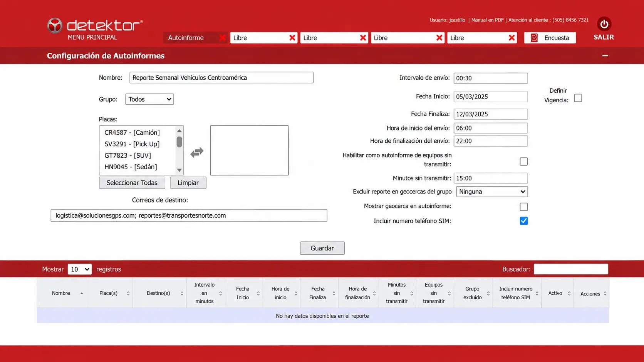Close the Autoinforme tab with its red X
644x362 pixels.
point(222,38)
